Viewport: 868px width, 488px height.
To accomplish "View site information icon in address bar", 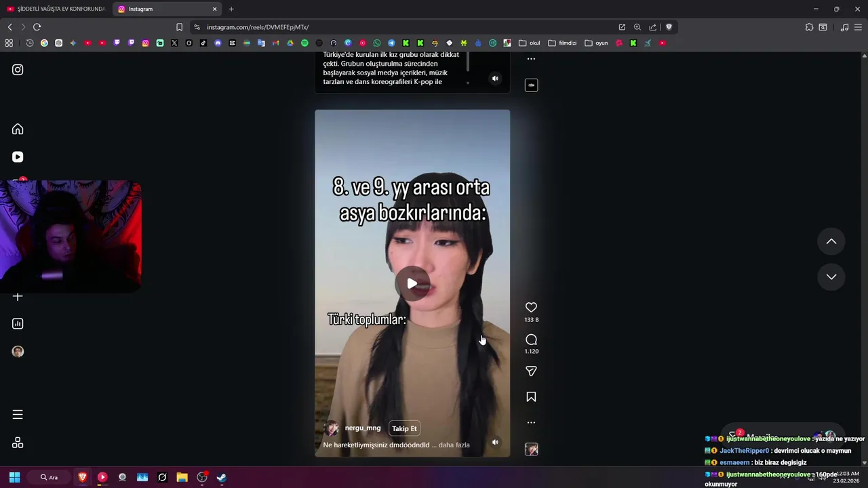I will (x=197, y=27).
